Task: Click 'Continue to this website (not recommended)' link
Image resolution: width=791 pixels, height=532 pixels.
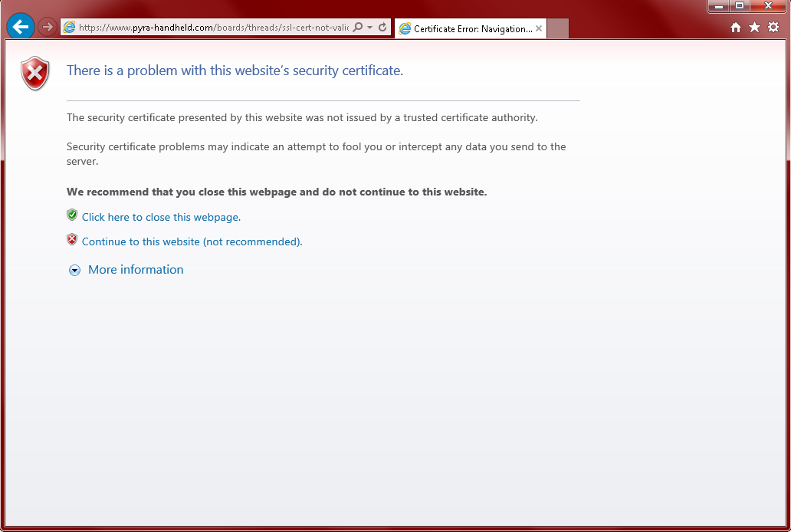Action: pos(192,242)
